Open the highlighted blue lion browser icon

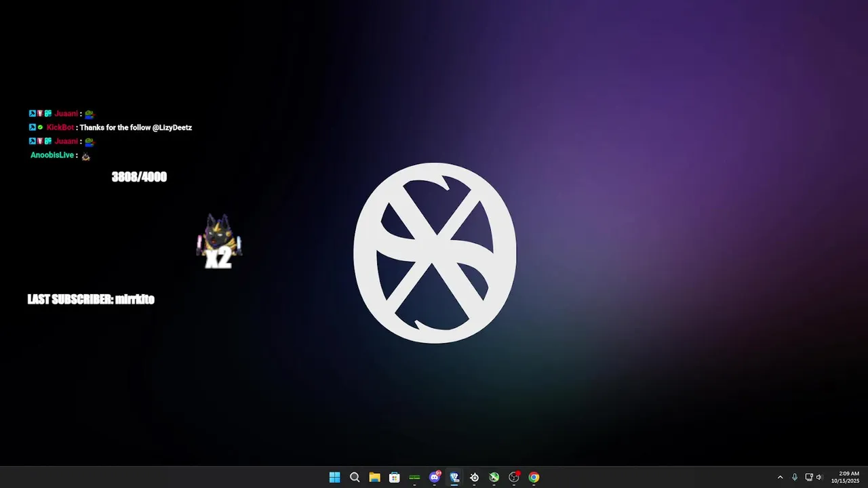click(454, 477)
